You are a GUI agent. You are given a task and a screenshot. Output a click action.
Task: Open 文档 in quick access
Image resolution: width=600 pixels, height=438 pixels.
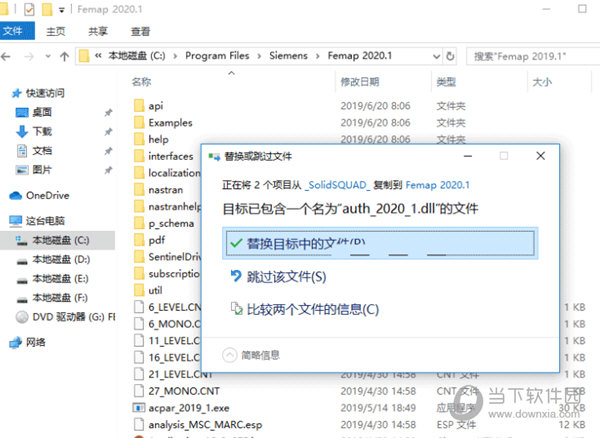(x=42, y=150)
